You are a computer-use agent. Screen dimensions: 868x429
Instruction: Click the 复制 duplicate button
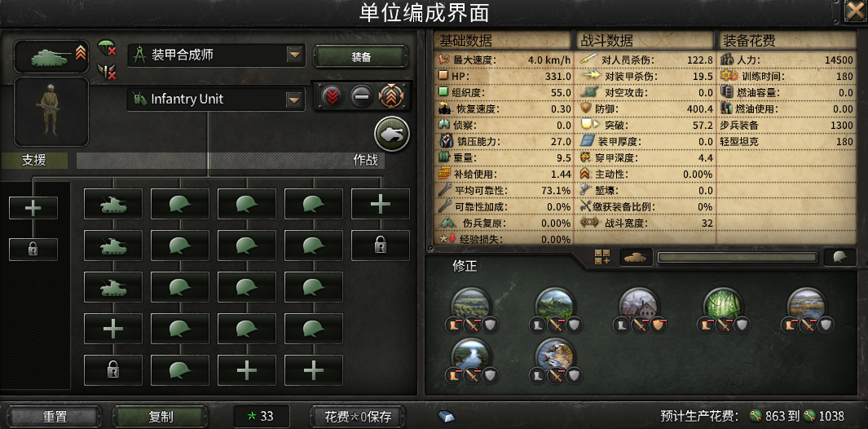coord(161,417)
